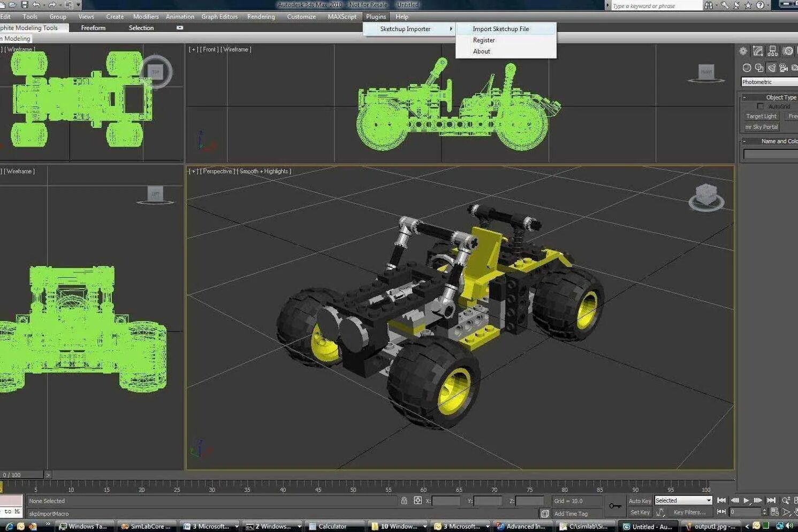The image size is (798, 532).
Task: Open the search binoculars icon
Action: [x=709, y=5]
